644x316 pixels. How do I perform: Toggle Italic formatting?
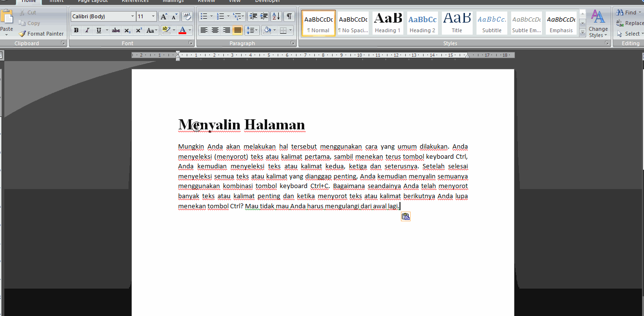coord(87,31)
